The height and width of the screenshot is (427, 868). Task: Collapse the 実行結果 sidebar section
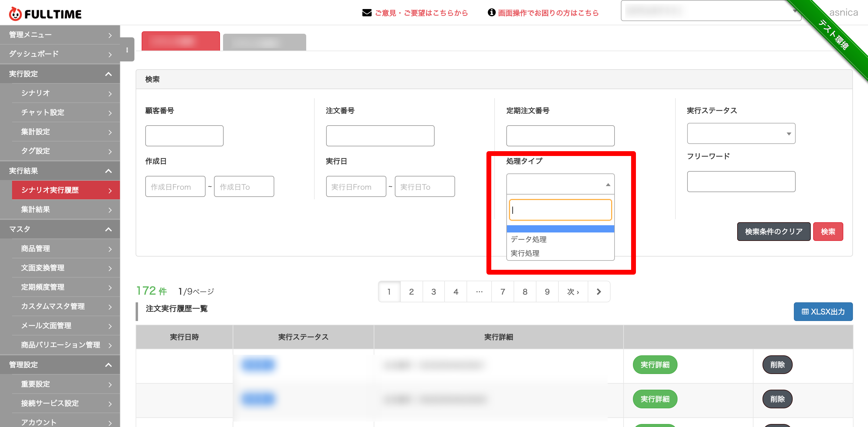click(60, 171)
